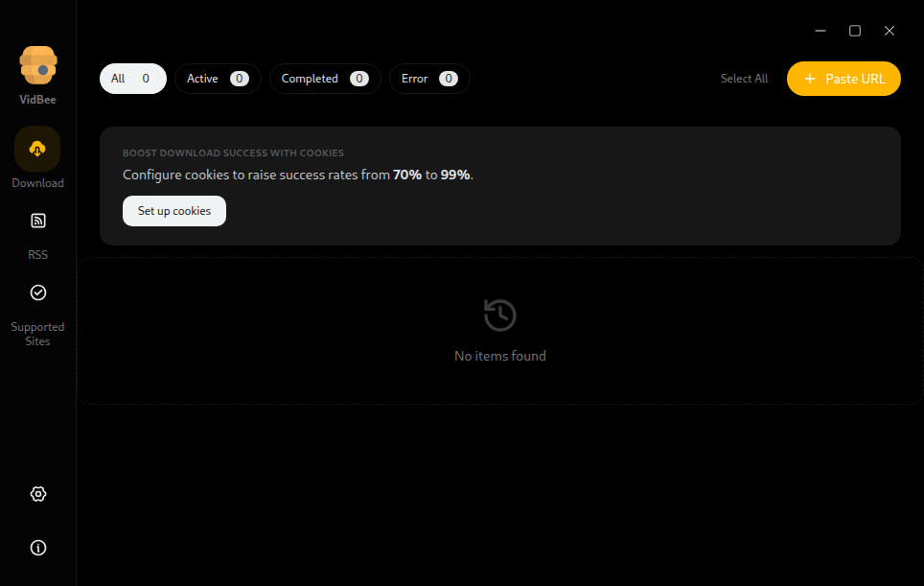Show the Completed downloads tab
924x586 pixels.
point(324,79)
